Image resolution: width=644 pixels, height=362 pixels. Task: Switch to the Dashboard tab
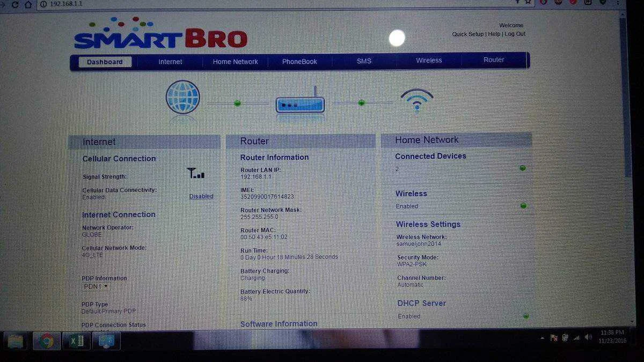click(x=105, y=62)
